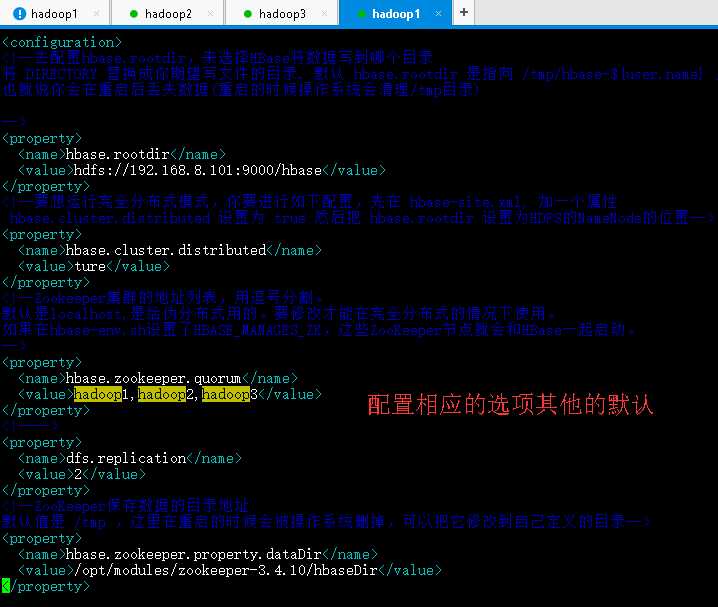Click the /opt/modules/zookeeper-3.4.10/hbaseDir value

click(226, 570)
